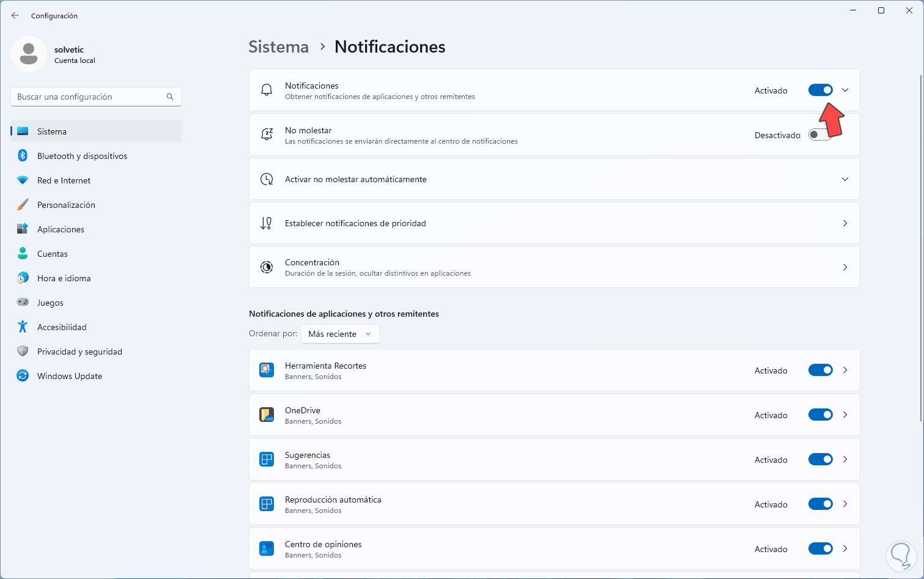Expand Activar no molestar automáticamente
The width and height of the screenshot is (924, 579).
(x=845, y=179)
